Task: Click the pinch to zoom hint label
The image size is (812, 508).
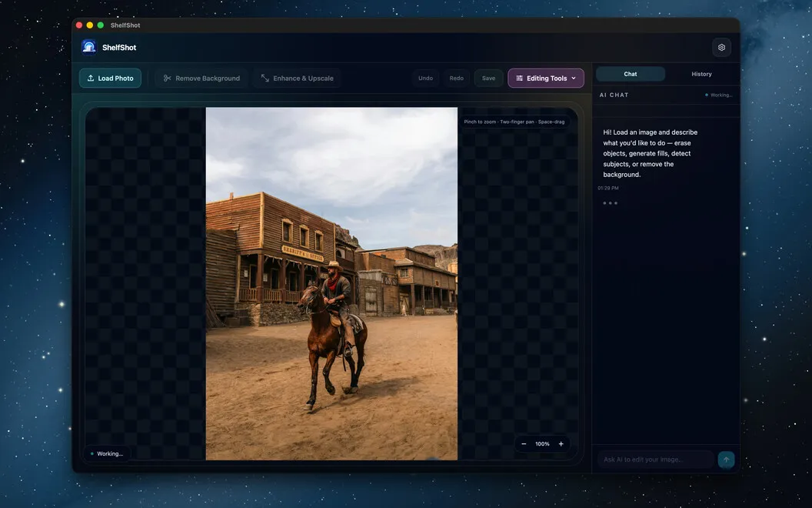Action: pos(514,122)
